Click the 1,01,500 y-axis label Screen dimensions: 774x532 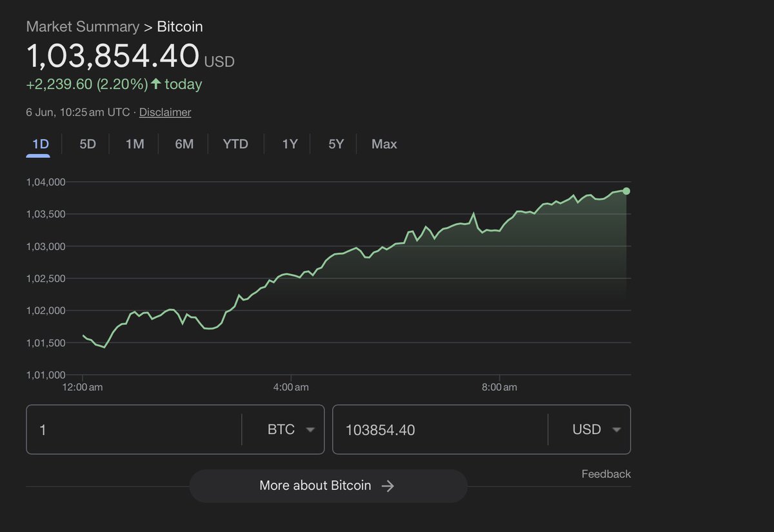(46, 343)
